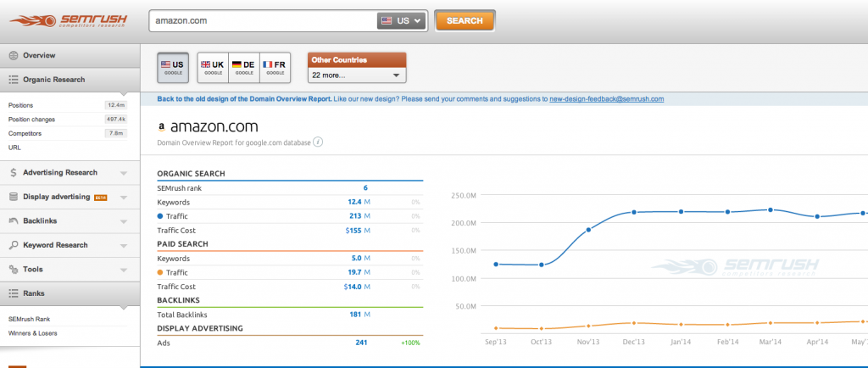
Task: Click the orange SEARCH button
Action: 465,21
